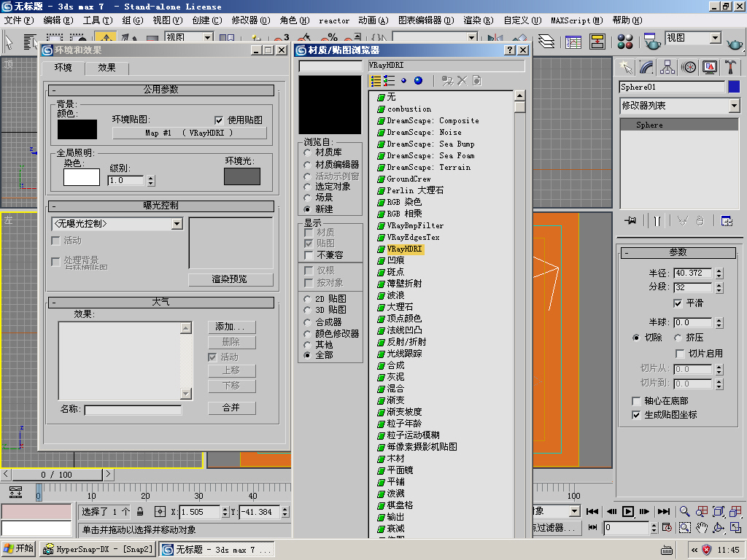Screen dimensions: 747x560
Task: Switch to the Modify command panel
Action: (x=646, y=67)
